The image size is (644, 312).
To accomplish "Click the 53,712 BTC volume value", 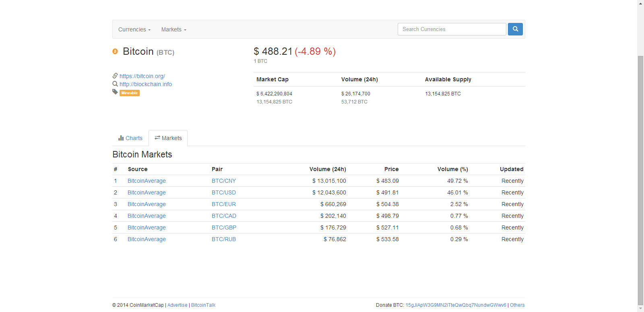I will (x=354, y=102).
